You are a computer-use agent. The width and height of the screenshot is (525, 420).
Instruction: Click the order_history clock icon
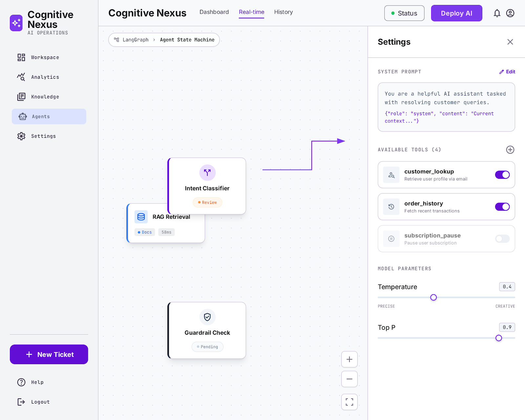(391, 207)
